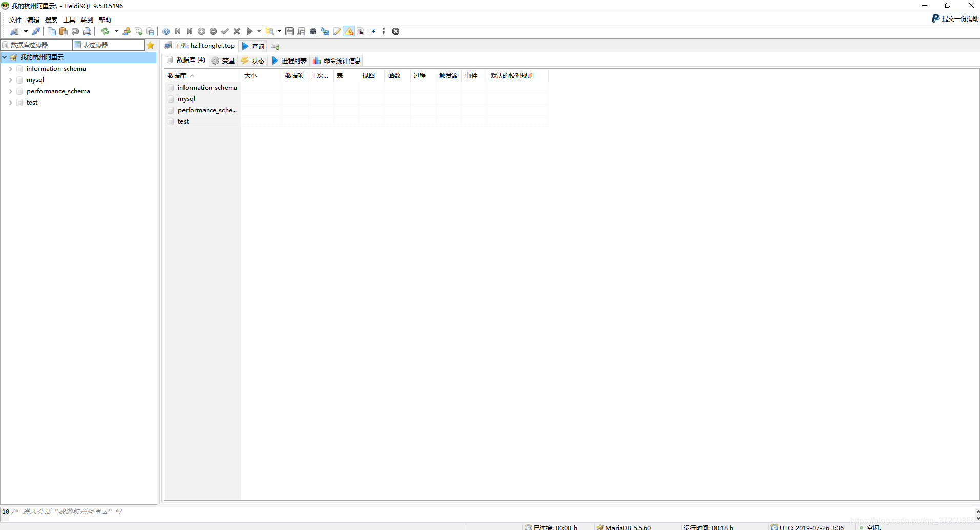Toggle the wrap long lines icon
980x530 pixels.
(x=372, y=31)
